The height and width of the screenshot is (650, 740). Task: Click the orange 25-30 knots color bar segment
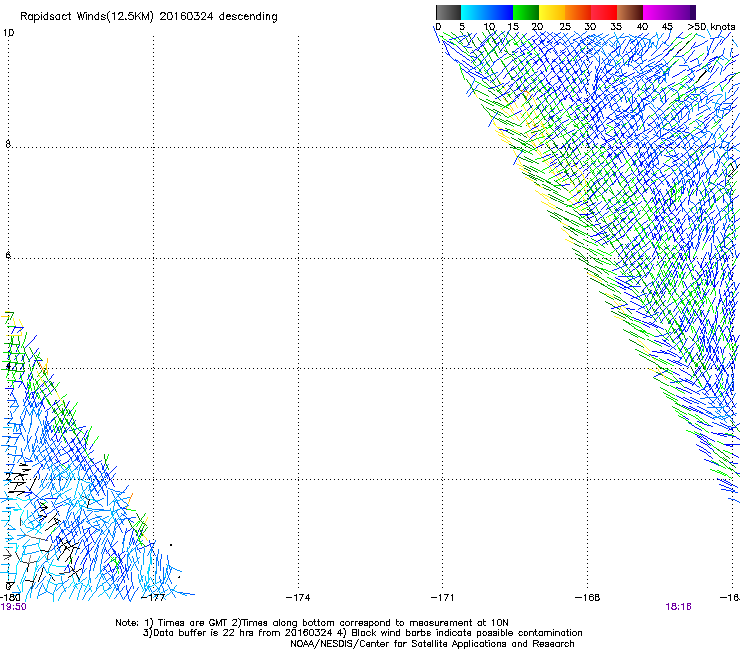[578, 12]
